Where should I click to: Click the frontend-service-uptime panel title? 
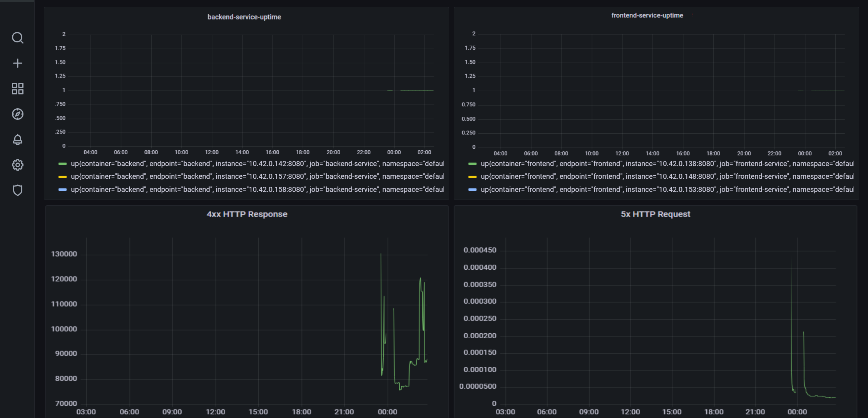647,15
